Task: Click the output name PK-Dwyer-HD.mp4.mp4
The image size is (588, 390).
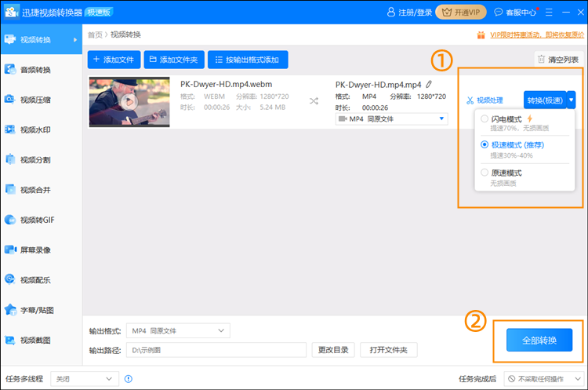Action: [378, 85]
